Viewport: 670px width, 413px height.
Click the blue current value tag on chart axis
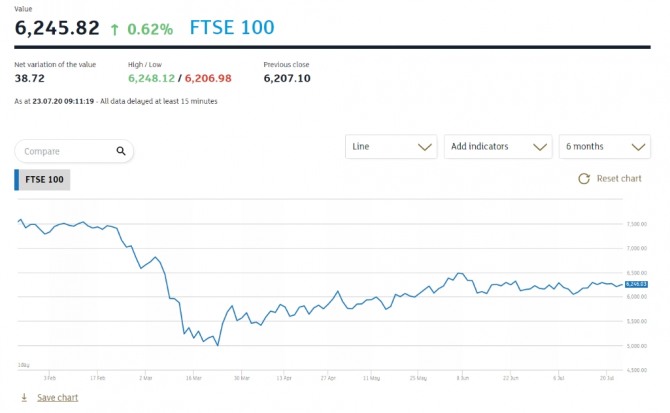(x=637, y=284)
